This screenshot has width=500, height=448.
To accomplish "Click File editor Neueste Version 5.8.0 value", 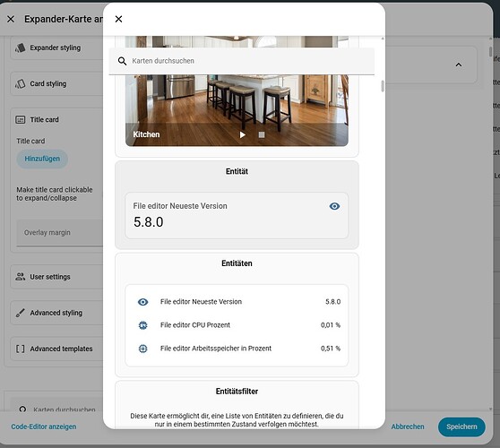I will pyautogui.click(x=148, y=222).
